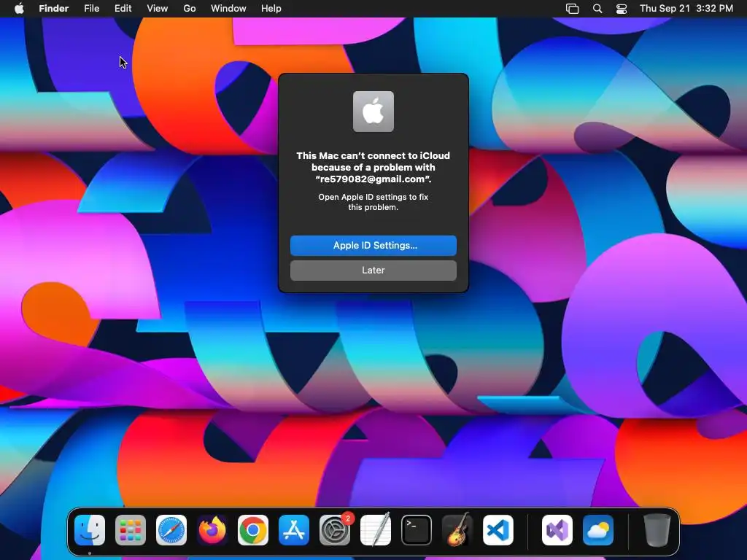The image size is (747, 560).
Task: Open the Window menu
Action: click(228, 9)
